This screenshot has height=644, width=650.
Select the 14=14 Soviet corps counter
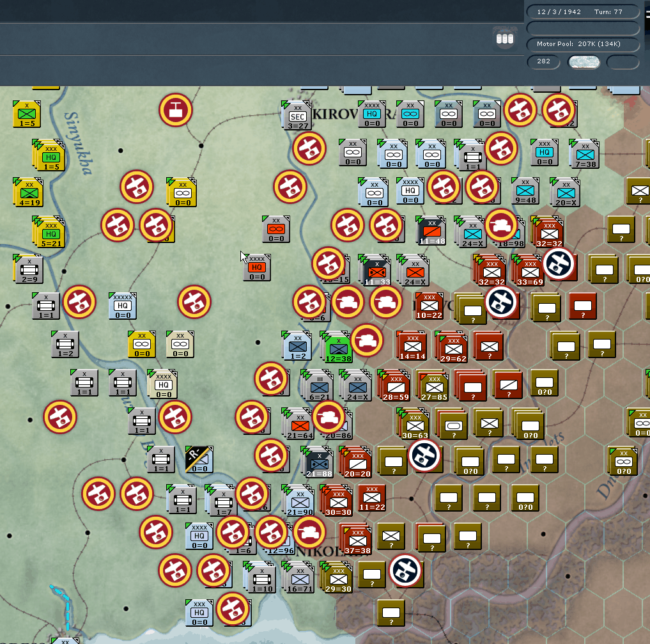click(411, 345)
